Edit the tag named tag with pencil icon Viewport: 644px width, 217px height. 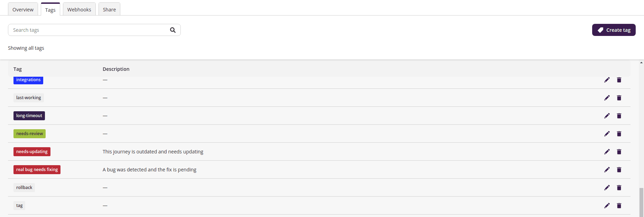(x=607, y=206)
